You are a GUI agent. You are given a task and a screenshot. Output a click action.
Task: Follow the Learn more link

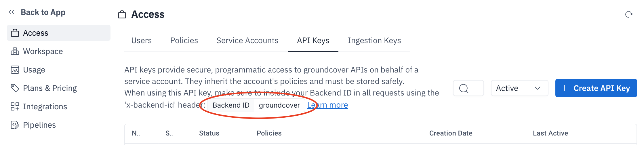click(327, 105)
